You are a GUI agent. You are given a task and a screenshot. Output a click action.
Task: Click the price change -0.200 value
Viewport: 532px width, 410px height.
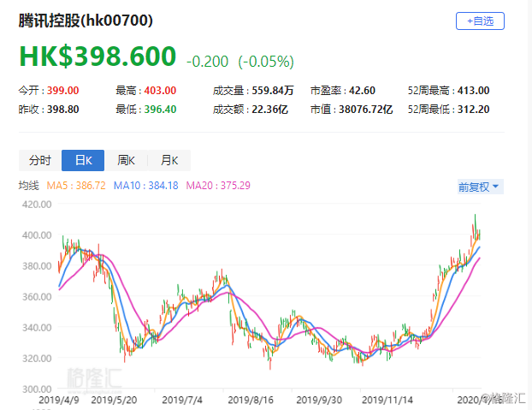[x=207, y=62]
